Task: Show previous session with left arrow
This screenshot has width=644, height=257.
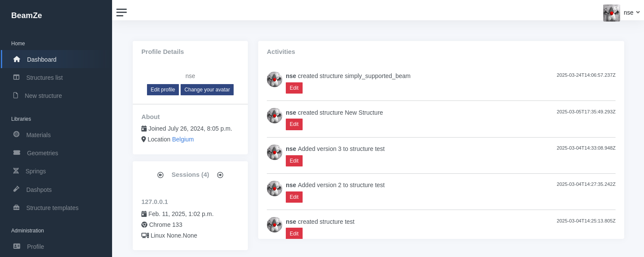Action: pyautogui.click(x=160, y=175)
